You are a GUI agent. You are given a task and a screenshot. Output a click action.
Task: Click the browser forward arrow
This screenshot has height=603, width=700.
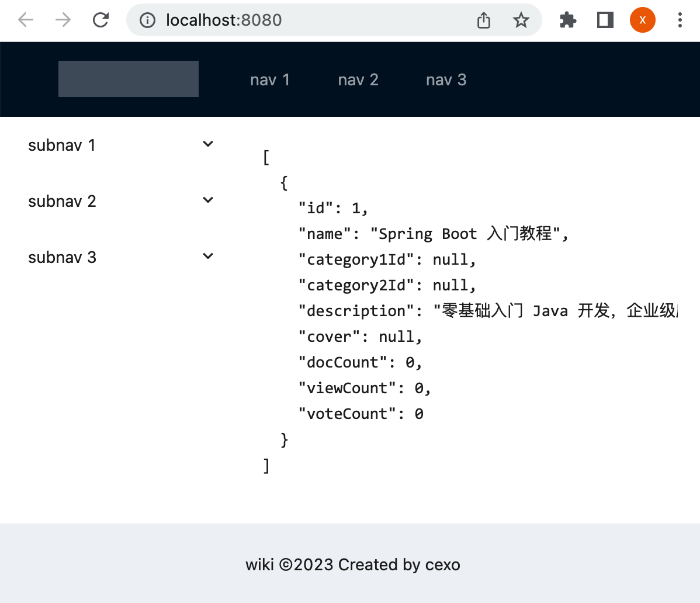click(63, 19)
